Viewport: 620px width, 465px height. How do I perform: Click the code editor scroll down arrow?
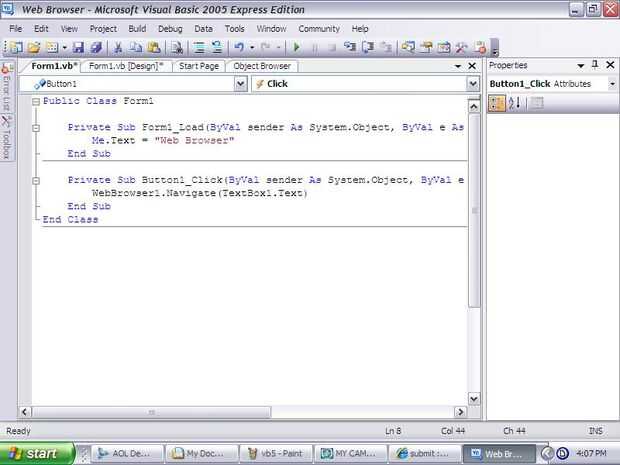[474, 399]
